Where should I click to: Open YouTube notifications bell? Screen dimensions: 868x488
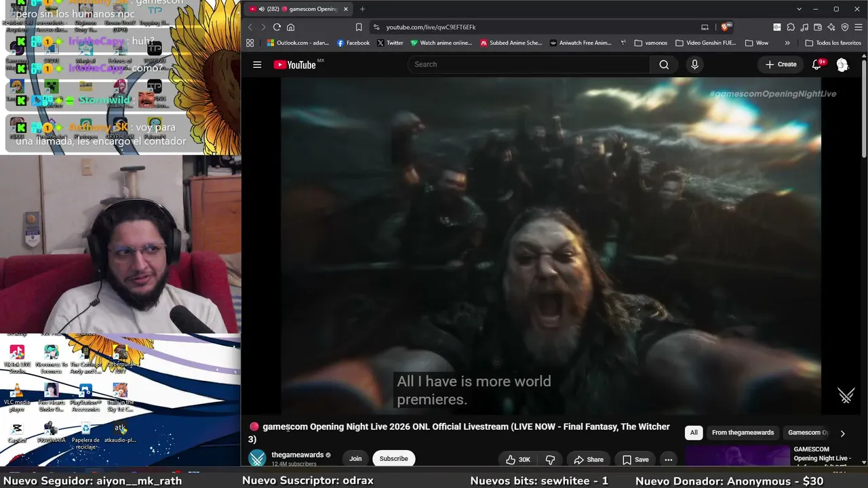[816, 64]
